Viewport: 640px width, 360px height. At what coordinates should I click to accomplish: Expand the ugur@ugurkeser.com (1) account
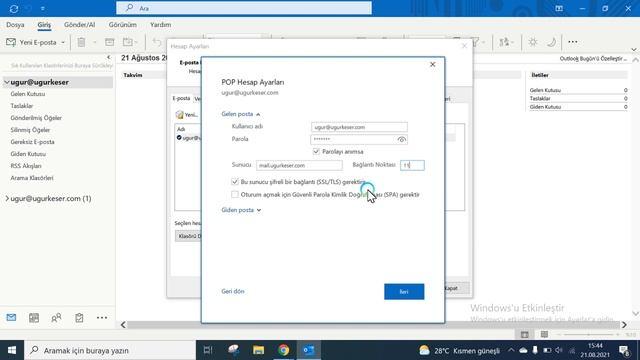[7, 198]
